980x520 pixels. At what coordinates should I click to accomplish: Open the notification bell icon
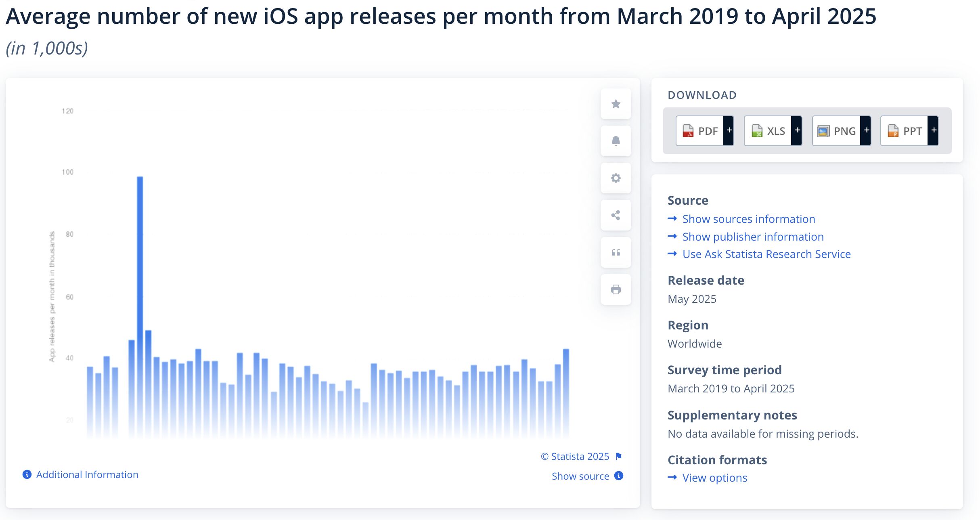coord(615,140)
